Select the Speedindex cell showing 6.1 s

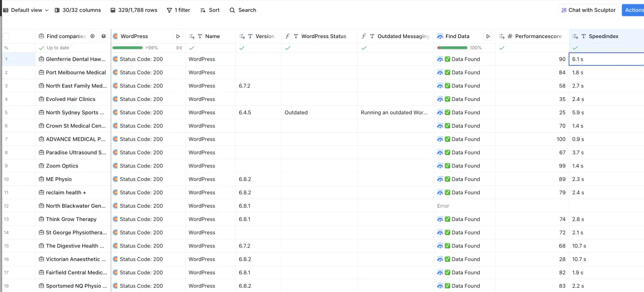[606, 59]
